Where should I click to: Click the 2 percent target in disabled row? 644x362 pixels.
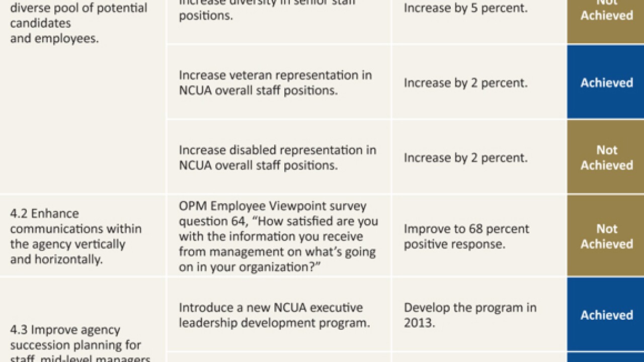(465, 157)
